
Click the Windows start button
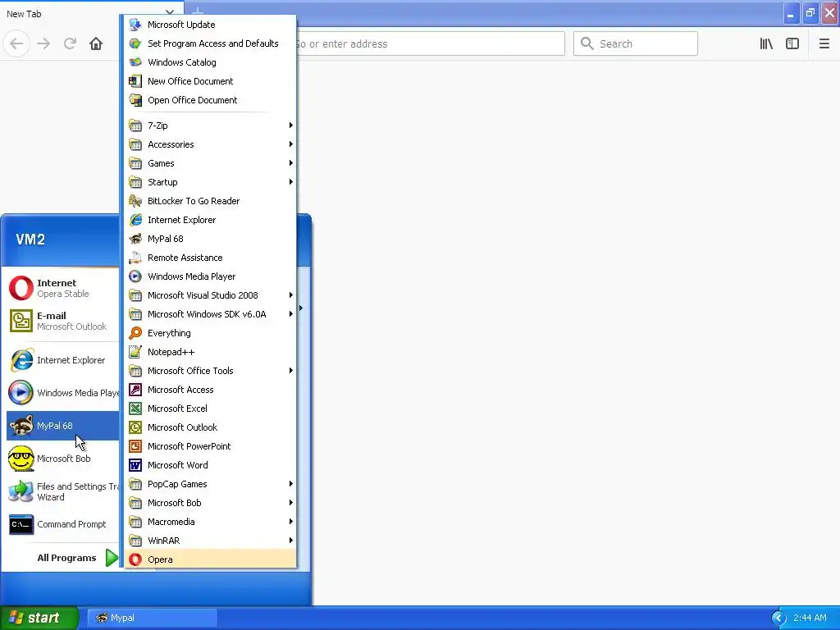(39, 618)
